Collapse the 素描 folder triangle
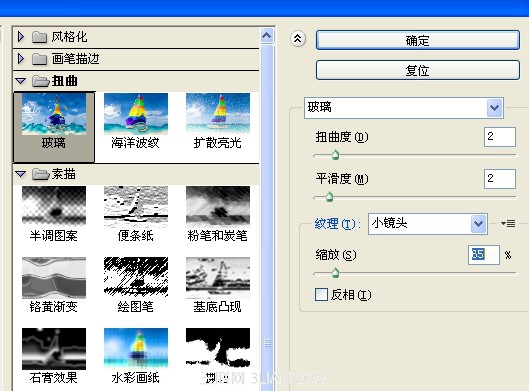This screenshot has height=391, width=529. point(21,174)
